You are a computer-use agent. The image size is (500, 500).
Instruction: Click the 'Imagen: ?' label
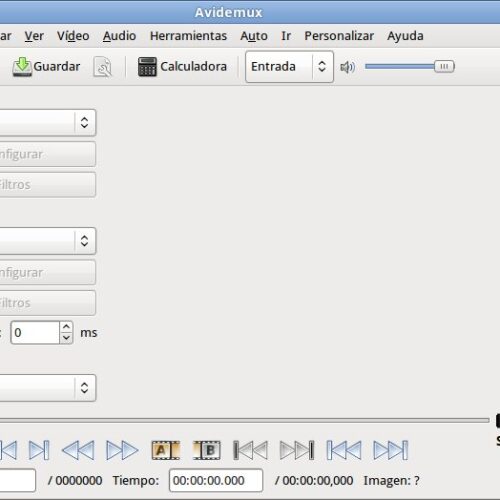pos(392,481)
